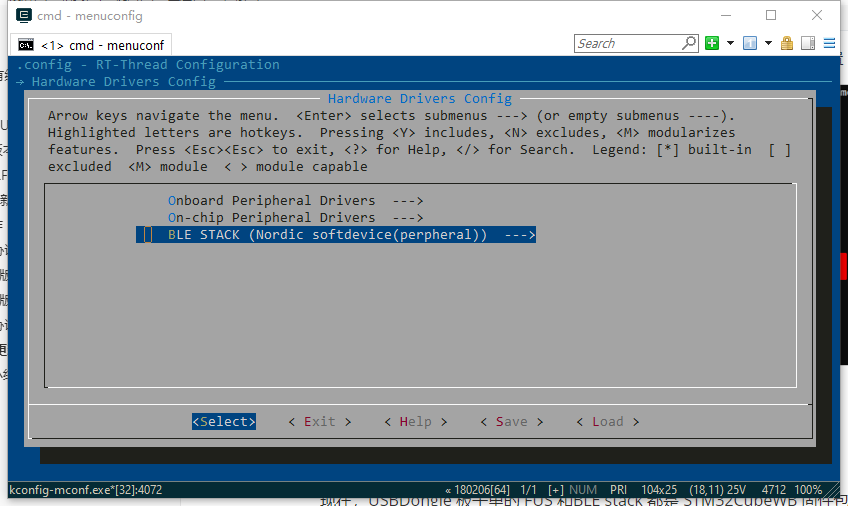This screenshot has width=848, height=506.
Task: Click the active console switcher icon
Action: (x=750, y=43)
